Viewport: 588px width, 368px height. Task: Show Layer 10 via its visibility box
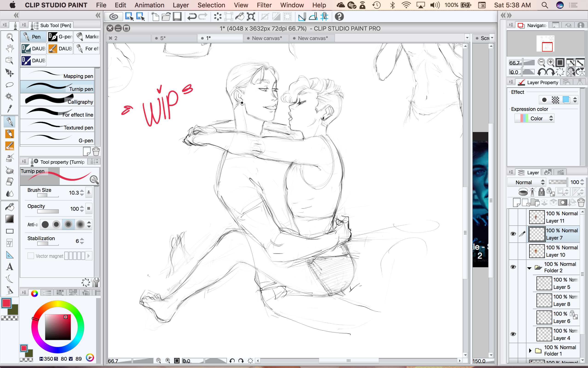513,251
